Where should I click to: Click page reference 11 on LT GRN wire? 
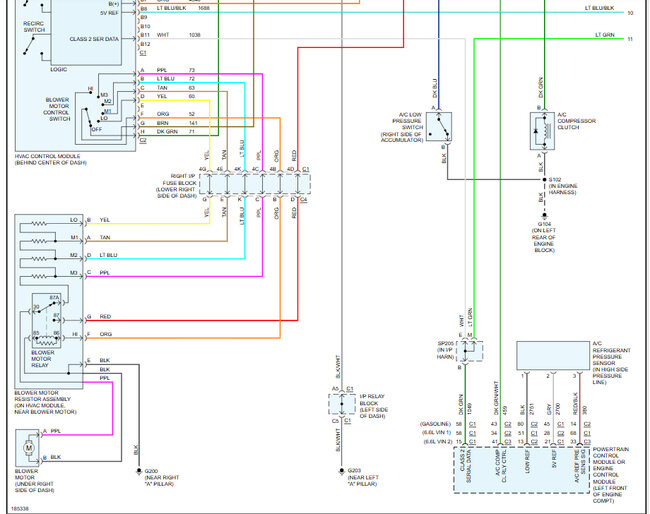coord(630,39)
